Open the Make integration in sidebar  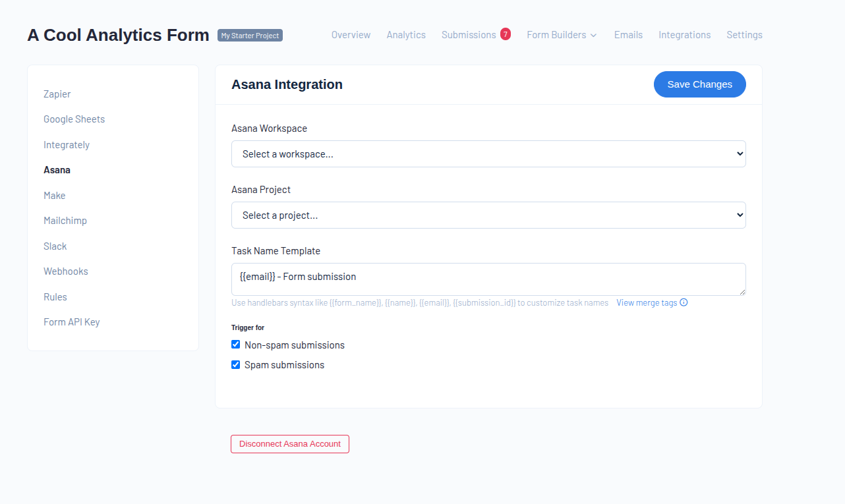[54, 196]
